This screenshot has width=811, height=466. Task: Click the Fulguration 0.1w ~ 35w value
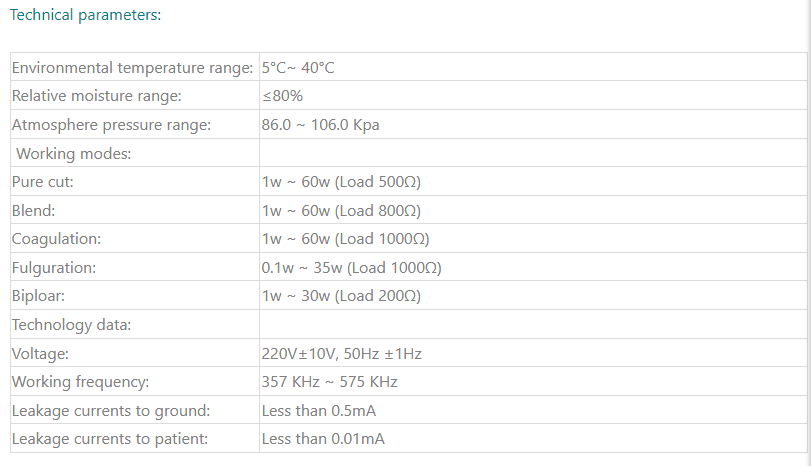click(x=351, y=268)
